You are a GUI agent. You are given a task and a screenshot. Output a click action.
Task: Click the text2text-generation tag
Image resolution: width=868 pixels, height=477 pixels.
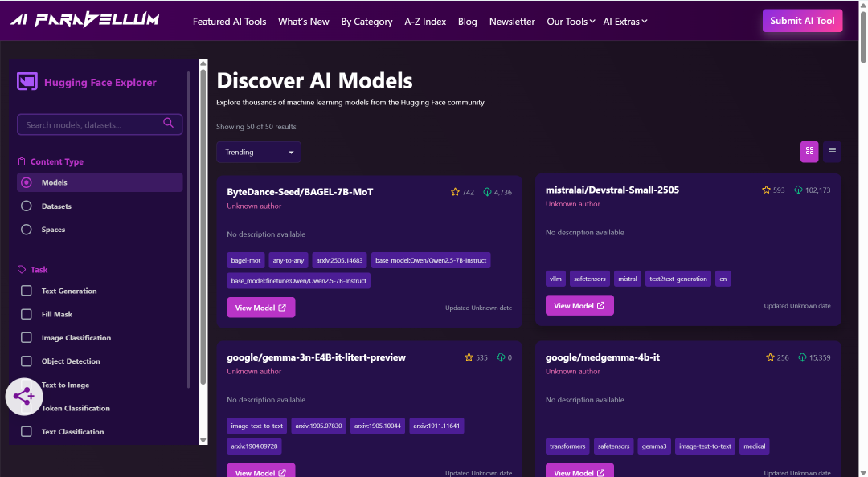[x=678, y=279]
